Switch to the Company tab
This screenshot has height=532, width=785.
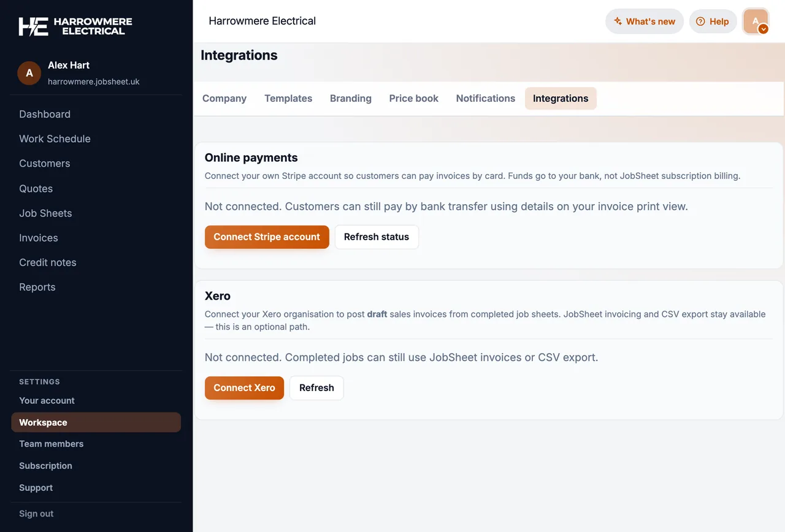pyautogui.click(x=224, y=99)
